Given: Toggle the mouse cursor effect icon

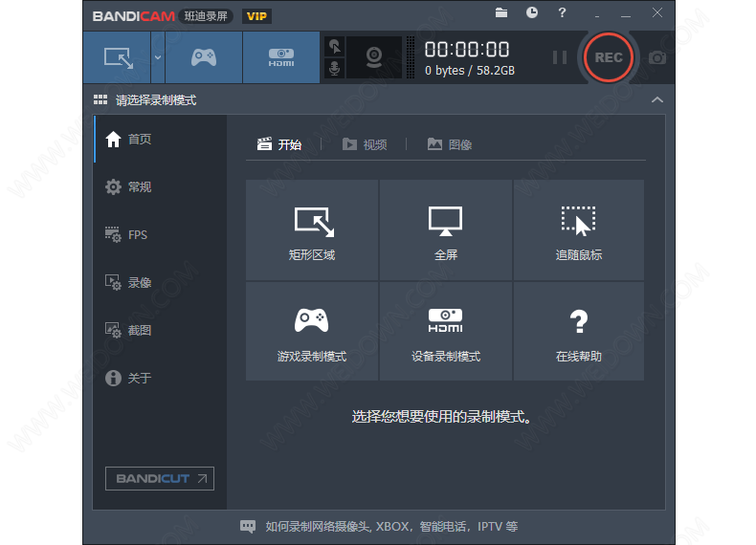Looking at the screenshot, I should [x=335, y=47].
